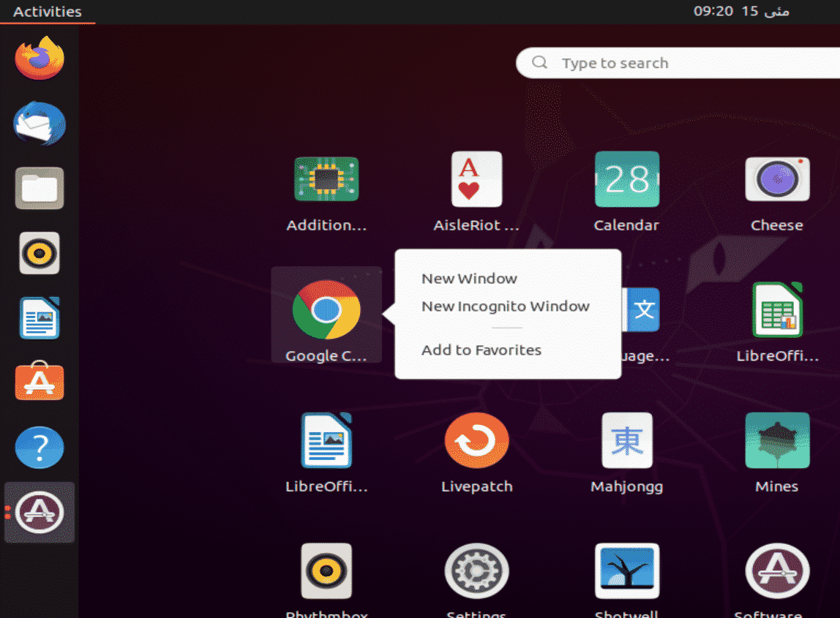Viewport: 840px width, 618px height.
Task: Click the Google Chrome app icon
Action: click(x=326, y=311)
